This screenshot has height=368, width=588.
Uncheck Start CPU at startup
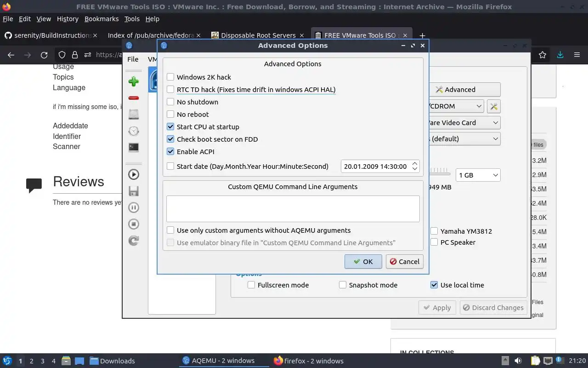(x=170, y=127)
